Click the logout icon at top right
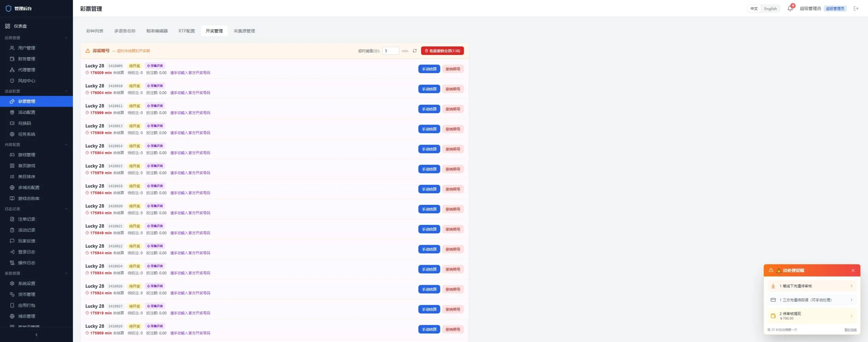The width and height of the screenshot is (868, 342). [856, 8]
